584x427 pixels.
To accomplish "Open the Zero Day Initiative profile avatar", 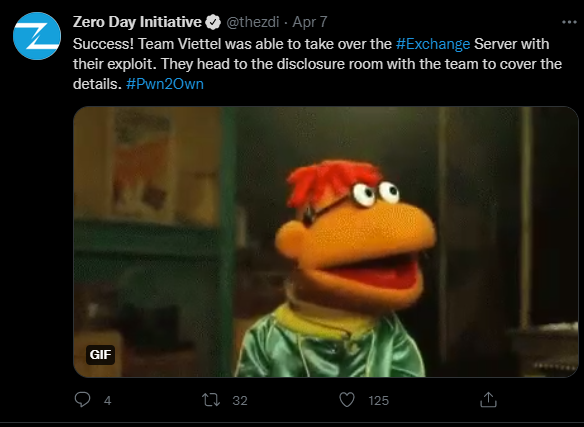I will 37,36.
